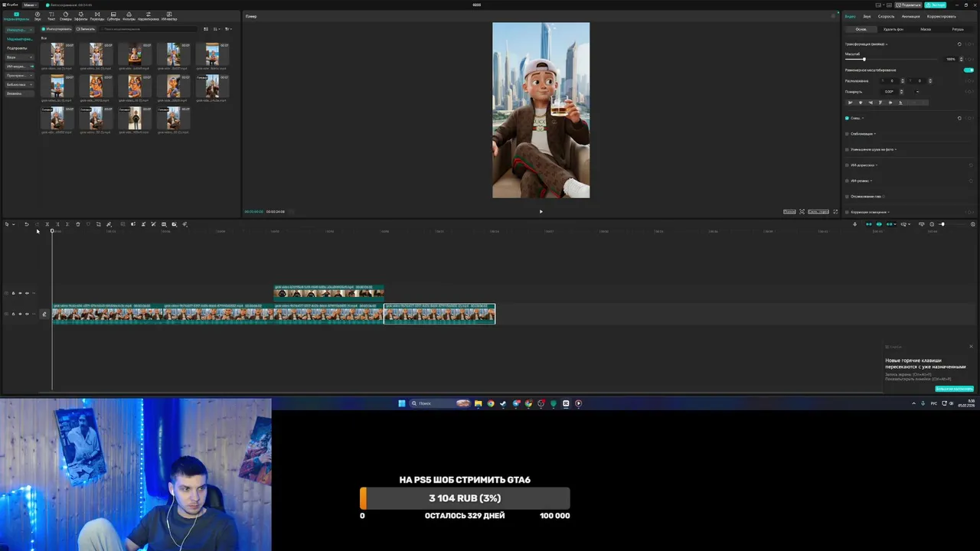Screen dimensions: 980x551
Task: Open the Sound (Звук) tab
Action: (x=38, y=16)
